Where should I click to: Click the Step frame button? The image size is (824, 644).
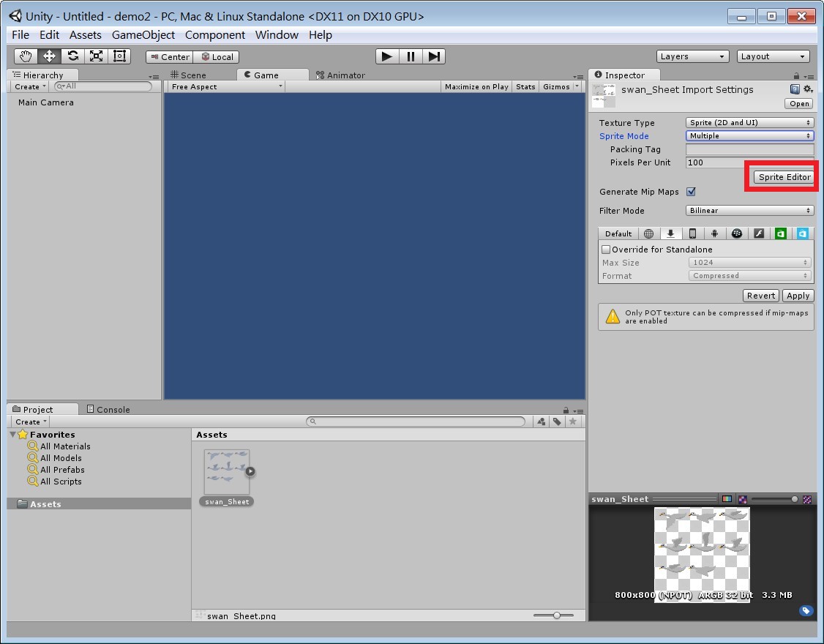coord(433,56)
